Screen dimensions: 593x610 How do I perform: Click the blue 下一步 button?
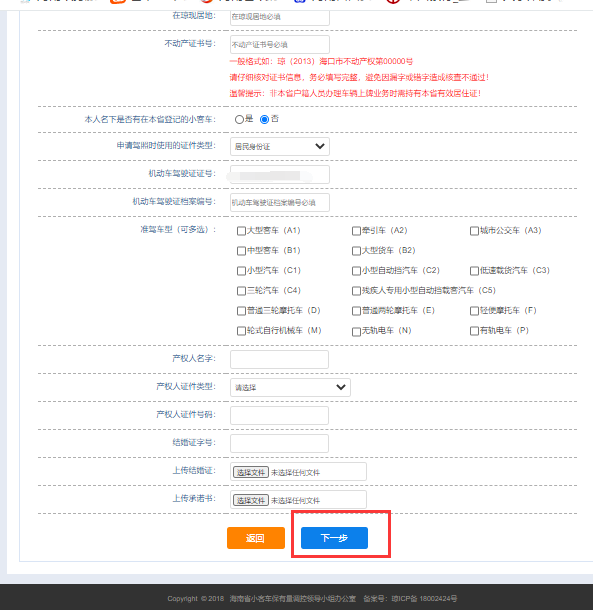(x=334, y=538)
